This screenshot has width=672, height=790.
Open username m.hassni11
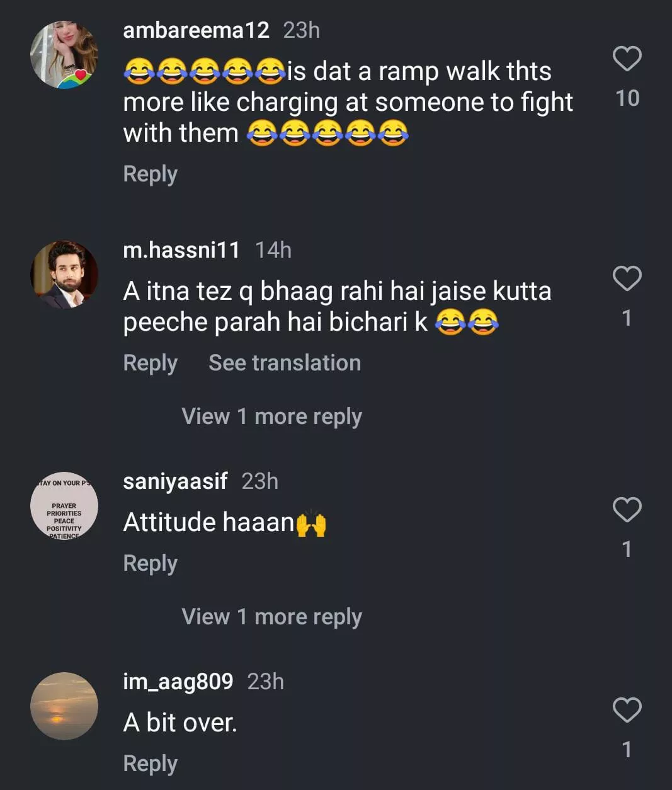tap(181, 250)
